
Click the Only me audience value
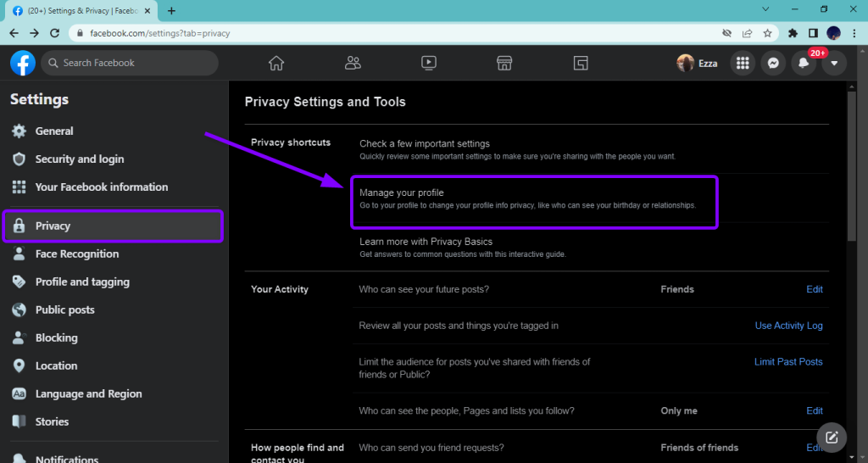pyautogui.click(x=679, y=410)
